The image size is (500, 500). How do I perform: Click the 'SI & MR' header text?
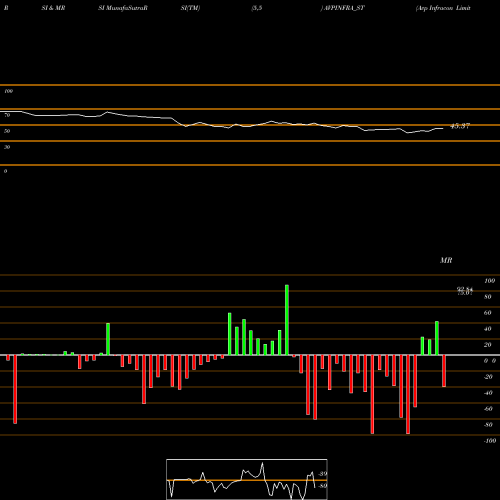coord(53,8)
